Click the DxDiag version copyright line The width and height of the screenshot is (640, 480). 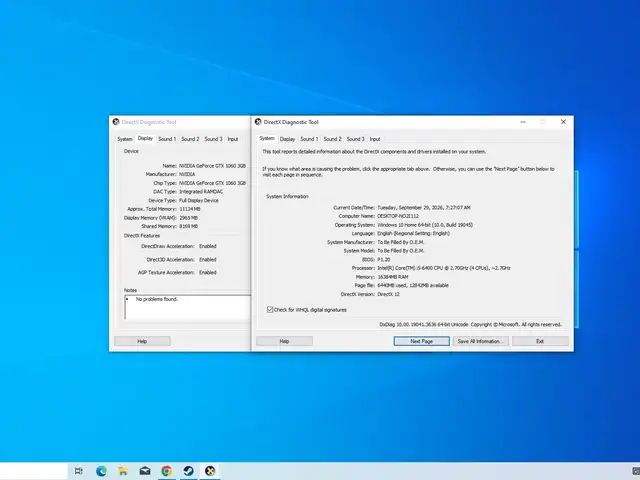tap(471, 324)
